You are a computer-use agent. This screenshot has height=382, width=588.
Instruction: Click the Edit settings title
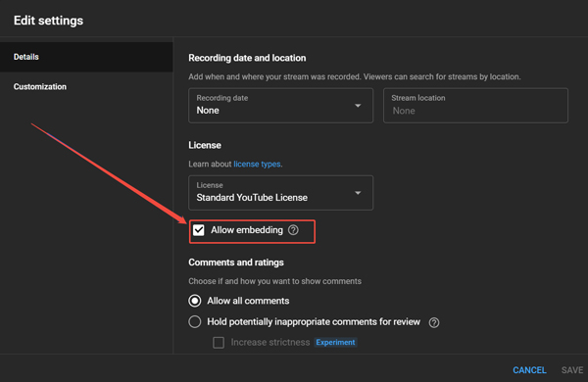click(48, 21)
